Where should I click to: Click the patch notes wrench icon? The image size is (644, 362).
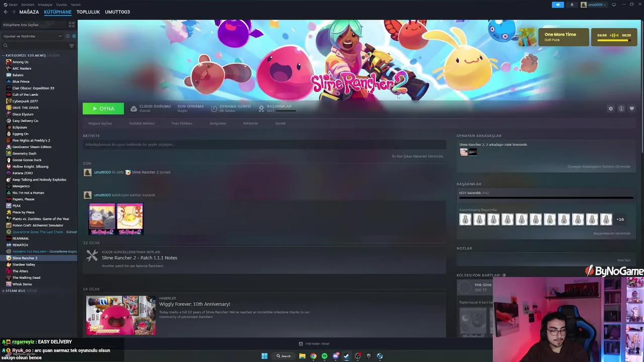tap(92, 256)
